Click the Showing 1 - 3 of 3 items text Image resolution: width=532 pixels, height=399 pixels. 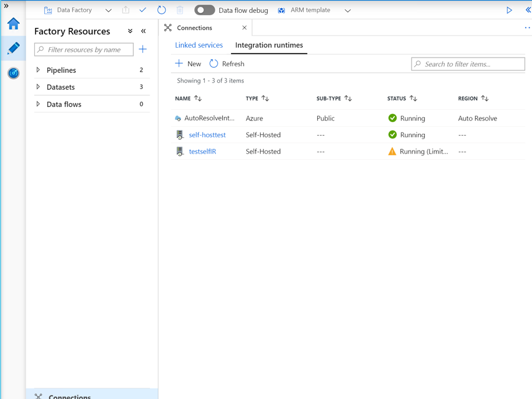[210, 81]
